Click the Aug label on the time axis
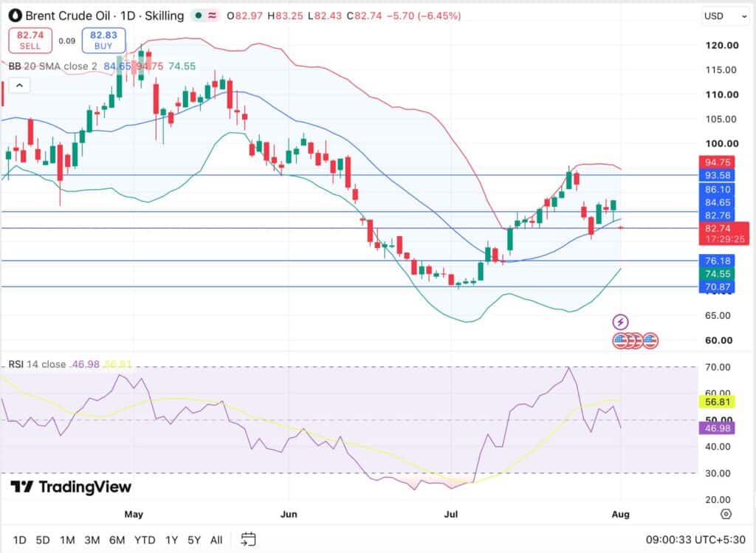Viewport: 756px width, 553px height. [620, 515]
